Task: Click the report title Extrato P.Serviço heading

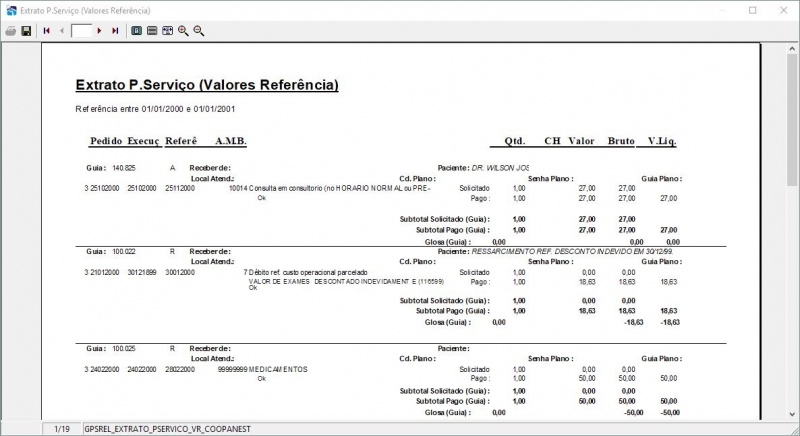Action: [207, 85]
